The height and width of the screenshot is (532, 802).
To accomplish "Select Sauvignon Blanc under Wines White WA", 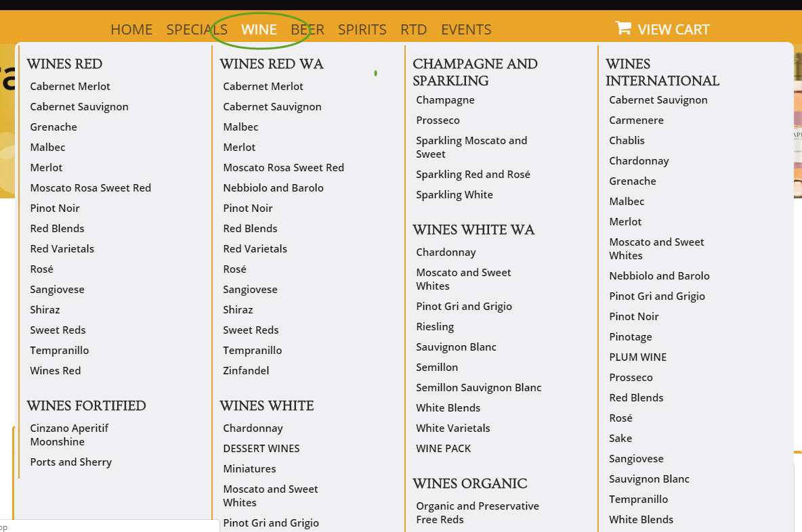I will pyautogui.click(x=457, y=347).
